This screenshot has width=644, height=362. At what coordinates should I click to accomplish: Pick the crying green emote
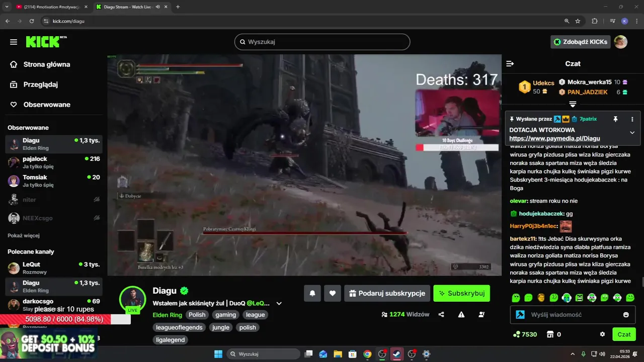pos(567,298)
